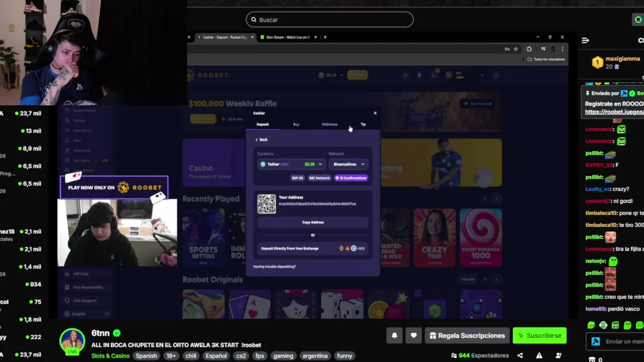This screenshot has width=644, height=362.
Task: Switch to Cashier Tip tab
Action: (x=363, y=124)
